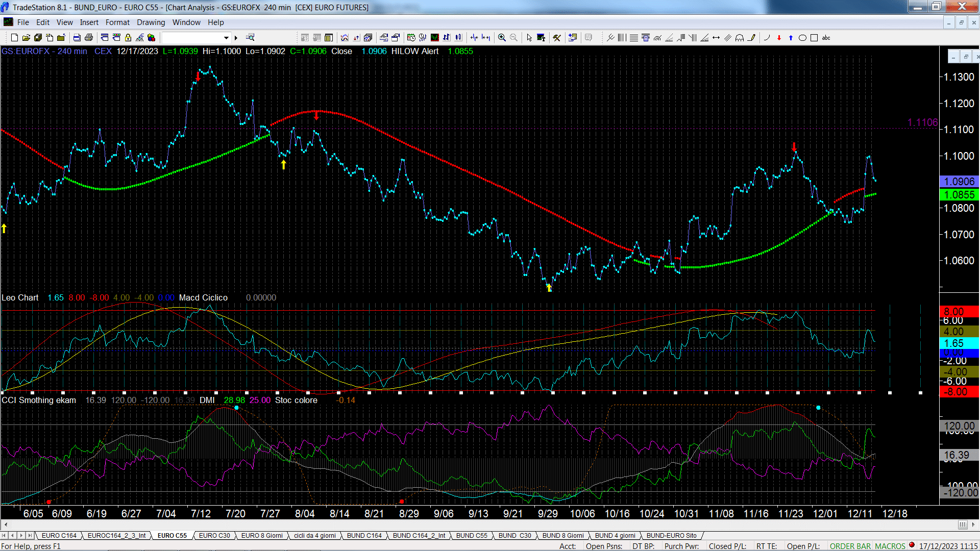Switch to the BUND C164_2_Int tab
This screenshot has height=551, width=980.
(419, 536)
